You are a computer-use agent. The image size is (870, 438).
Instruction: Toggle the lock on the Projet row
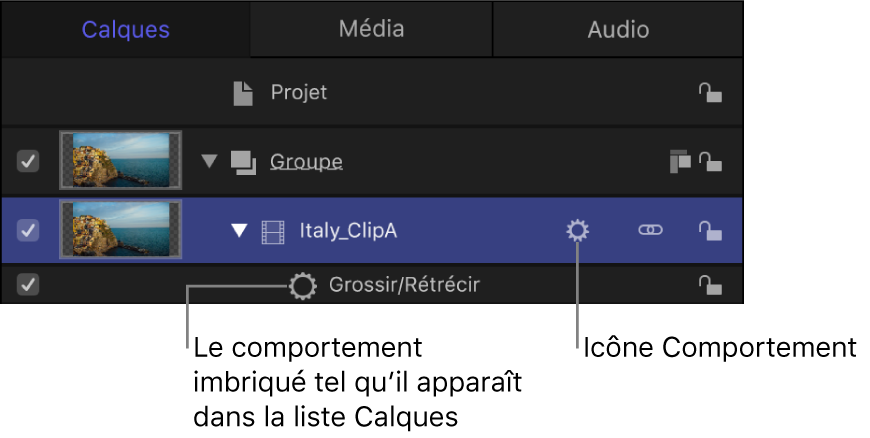coord(710,94)
